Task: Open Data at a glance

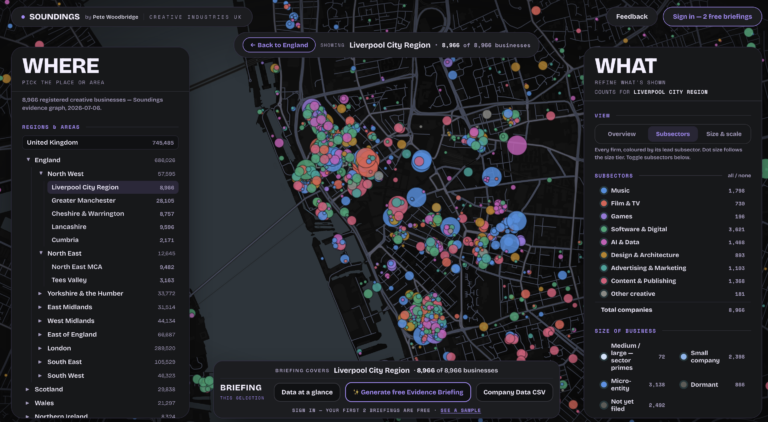Action: pyautogui.click(x=307, y=392)
